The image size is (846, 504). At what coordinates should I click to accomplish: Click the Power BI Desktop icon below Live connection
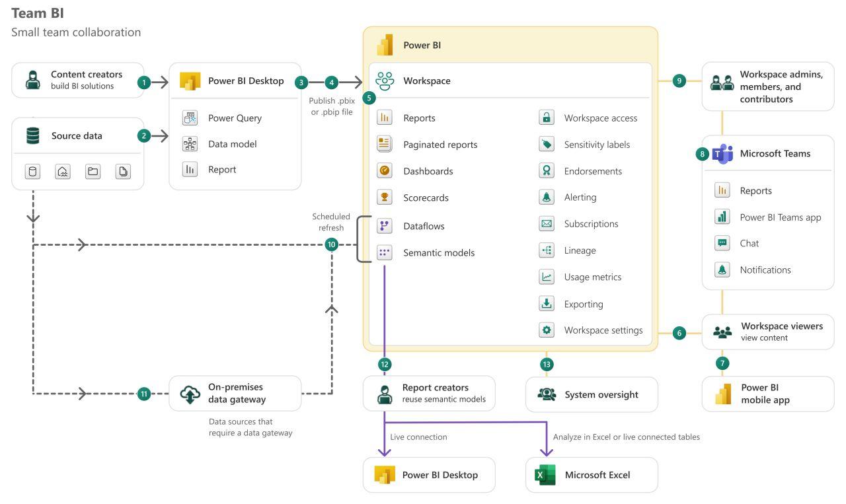[x=385, y=475]
